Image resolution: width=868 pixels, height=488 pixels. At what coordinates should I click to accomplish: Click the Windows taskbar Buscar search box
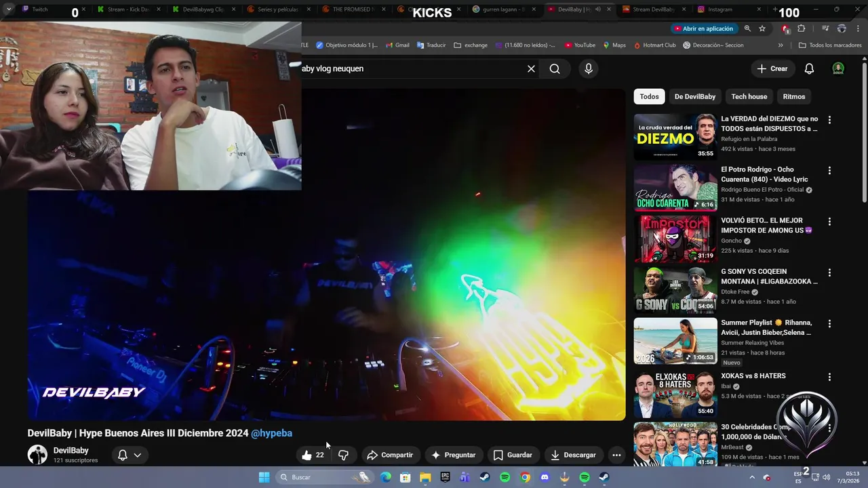point(324,477)
